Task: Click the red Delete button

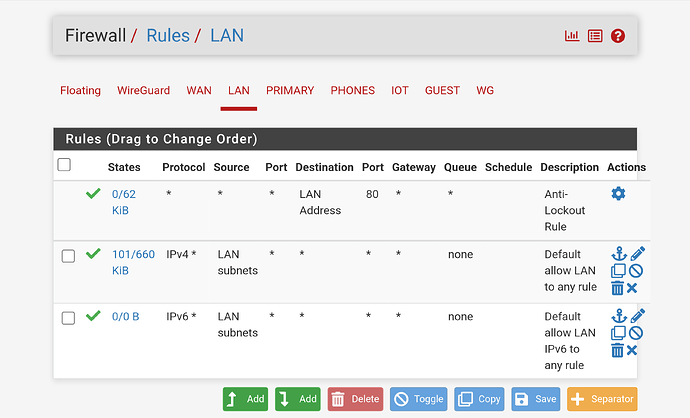Action: pyautogui.click(x=355, y=399)
